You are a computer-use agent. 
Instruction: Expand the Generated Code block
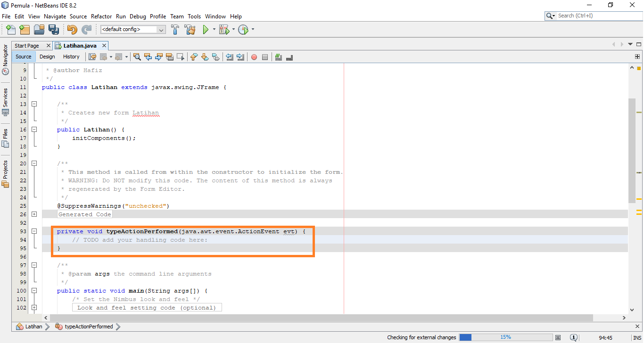34,214
